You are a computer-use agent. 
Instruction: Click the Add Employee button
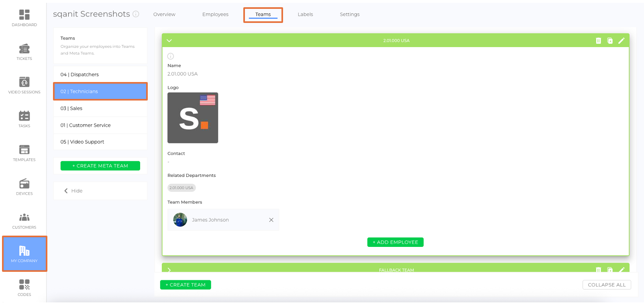point(395,242)
